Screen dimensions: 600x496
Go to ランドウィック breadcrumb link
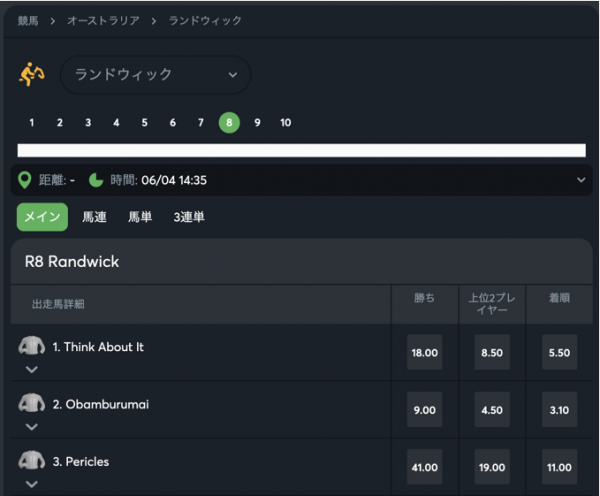pos(205,21)
